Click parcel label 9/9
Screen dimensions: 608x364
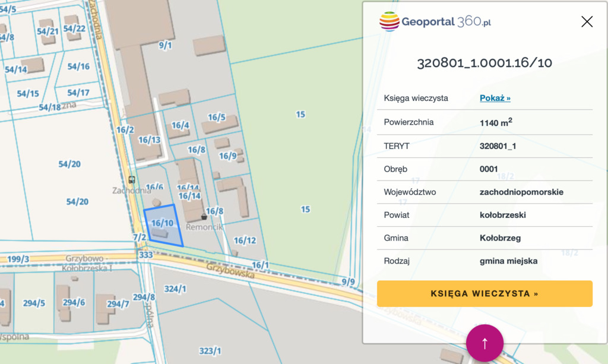pos(348,282)
